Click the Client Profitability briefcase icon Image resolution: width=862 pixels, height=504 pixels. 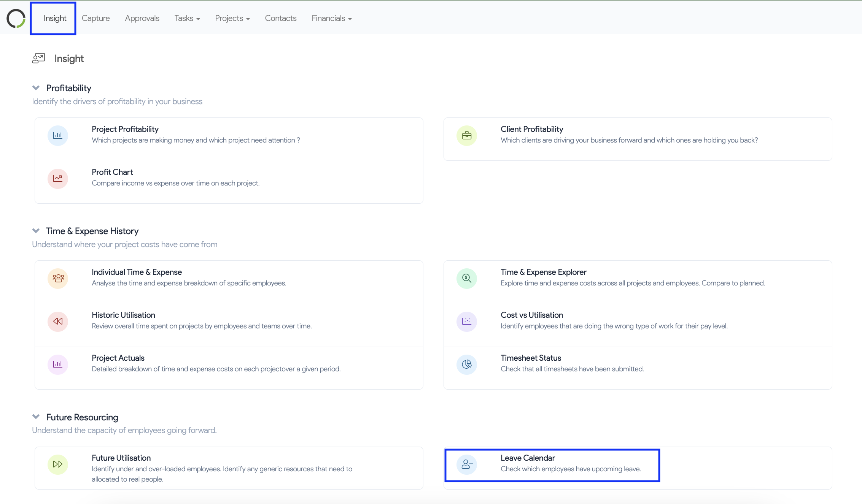pyautogui.click(x=467, y=135)
